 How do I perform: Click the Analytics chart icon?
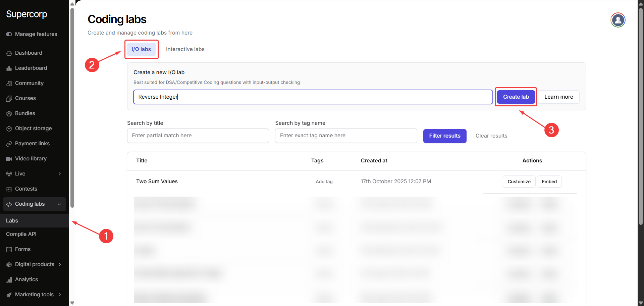pyautogui.click(x=9, y=279)
